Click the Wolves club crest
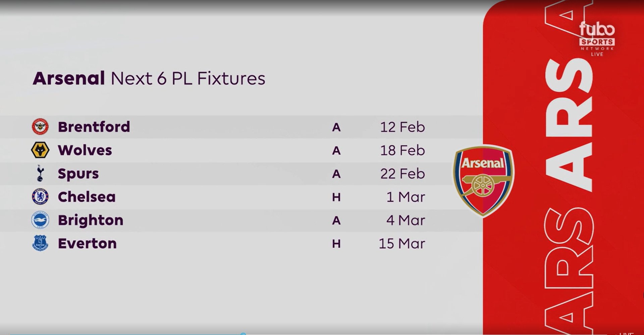Viewport: 644px width, 335px height. pos(40,150)
